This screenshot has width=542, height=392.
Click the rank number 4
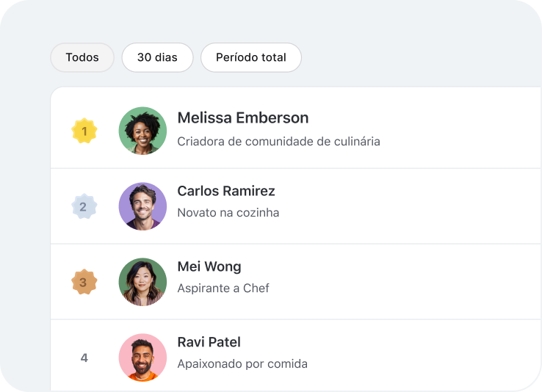point(84,357)
